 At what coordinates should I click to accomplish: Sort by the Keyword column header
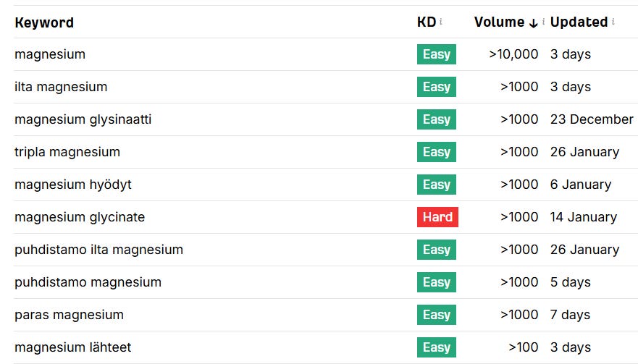(44, 22)
